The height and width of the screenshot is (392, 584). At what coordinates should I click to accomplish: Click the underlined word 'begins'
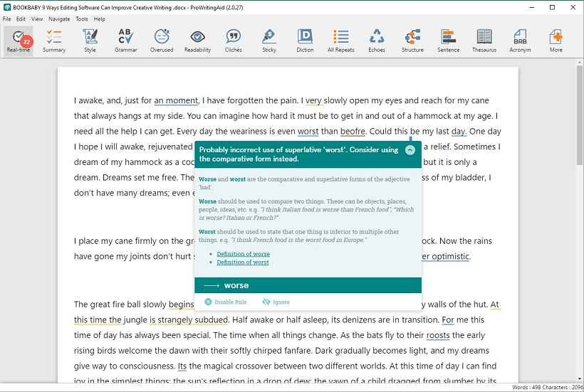click(182, 304)
